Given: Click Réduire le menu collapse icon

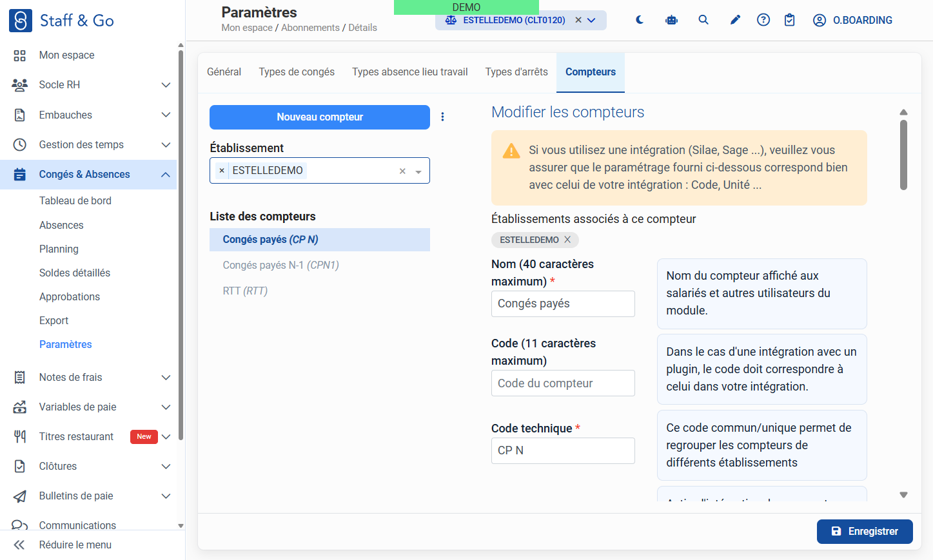Looking at the screenshot, I should [x=19, y=545].
